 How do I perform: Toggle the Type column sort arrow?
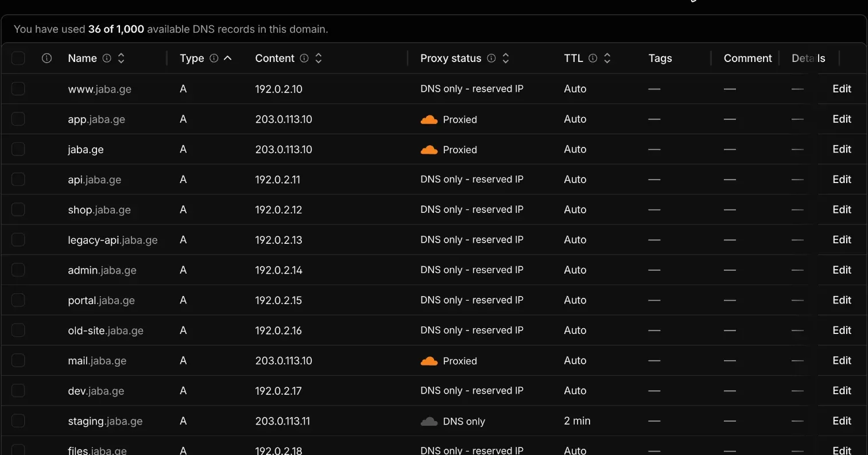(228, 58)
